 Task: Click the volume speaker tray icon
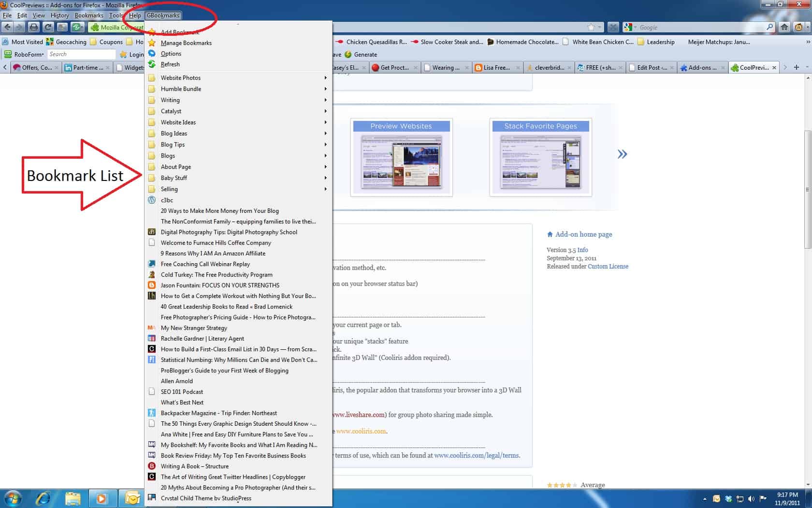coord(751,499)
